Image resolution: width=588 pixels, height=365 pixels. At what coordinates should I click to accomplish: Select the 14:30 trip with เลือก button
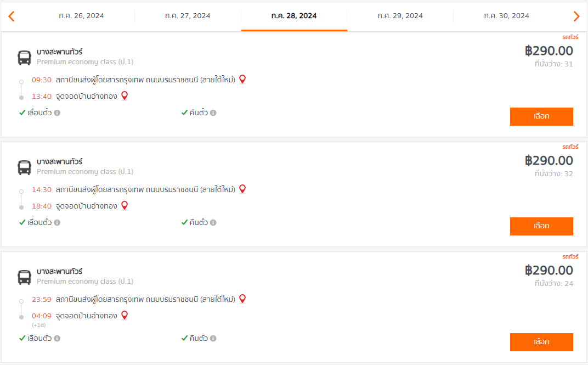click(541, 226)
